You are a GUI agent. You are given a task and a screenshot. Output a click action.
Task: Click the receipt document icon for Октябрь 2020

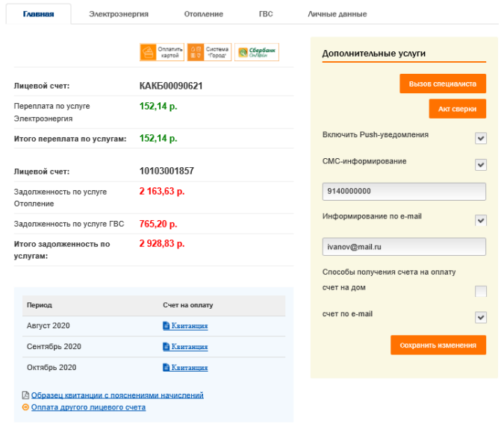coord(167,368)
